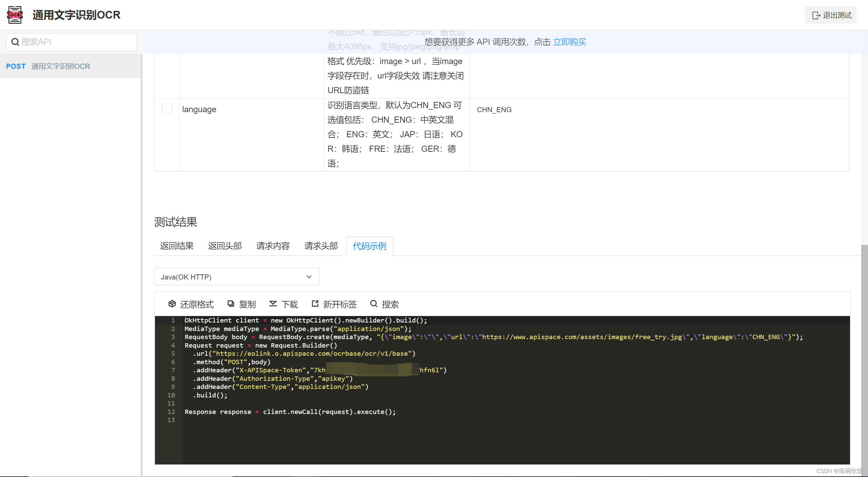Image resolution: width=868 pixels, height=477 pixels.
Task: Click code line with OkHttpClient client
Action: (x=306, y=320)
